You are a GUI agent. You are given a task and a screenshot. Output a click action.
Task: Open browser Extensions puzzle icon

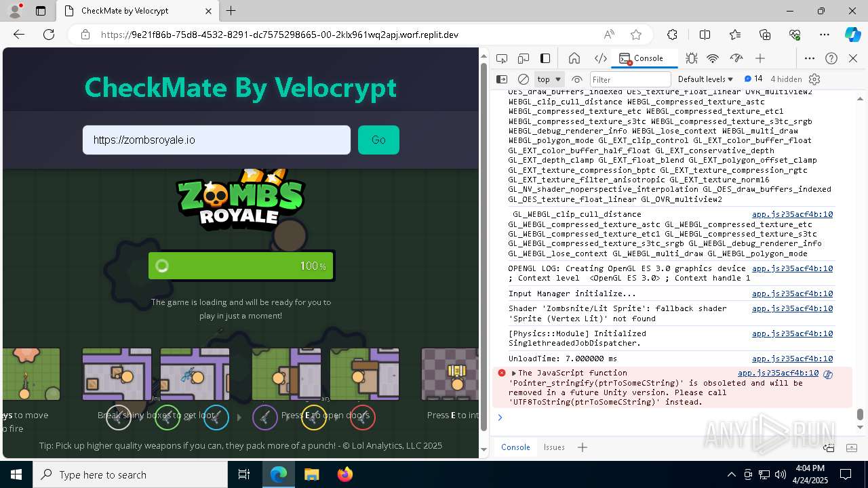point(672,35)
